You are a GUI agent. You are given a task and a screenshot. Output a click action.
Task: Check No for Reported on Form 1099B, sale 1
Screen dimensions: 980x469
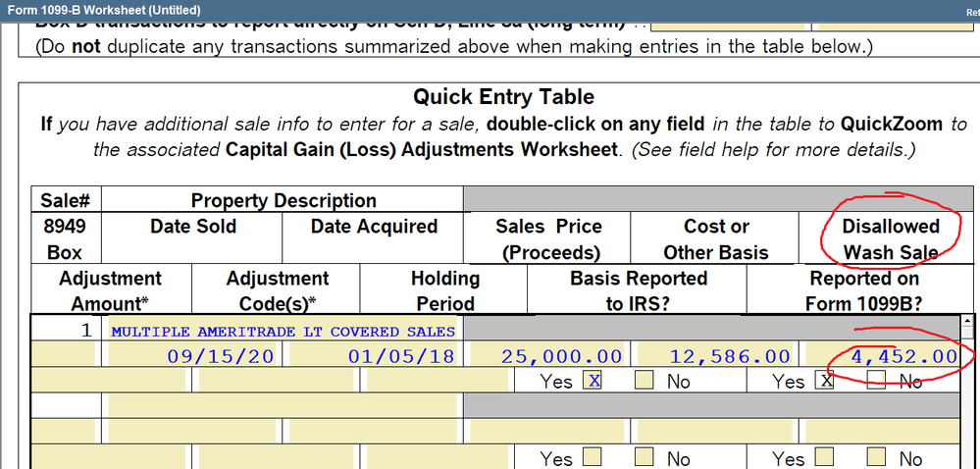tap(877, 381)
